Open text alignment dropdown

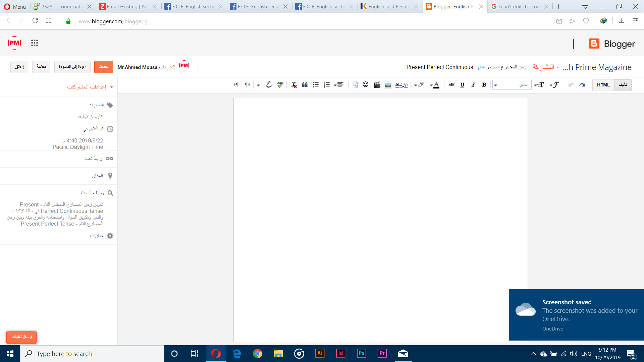pos(339,85)
